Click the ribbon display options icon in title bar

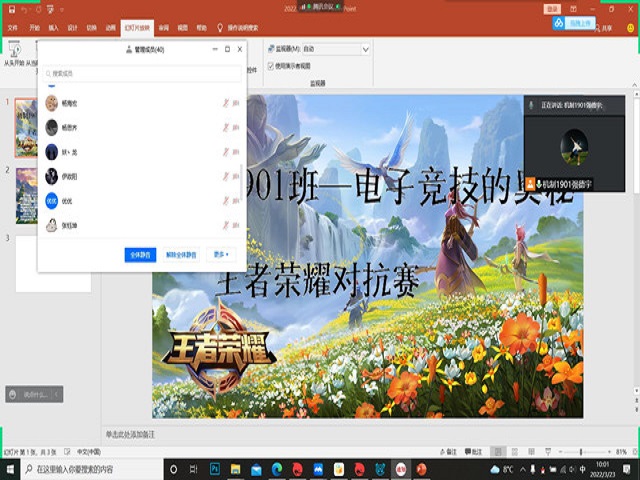[x=573, y=9]
